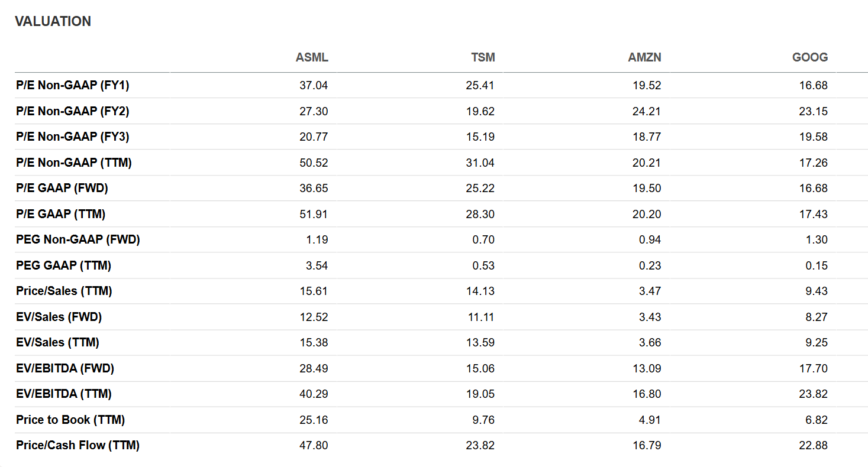Click the P/E GAAP (FWD) metric label
Viewport: 868px width, 467px height.
point(62,188)
